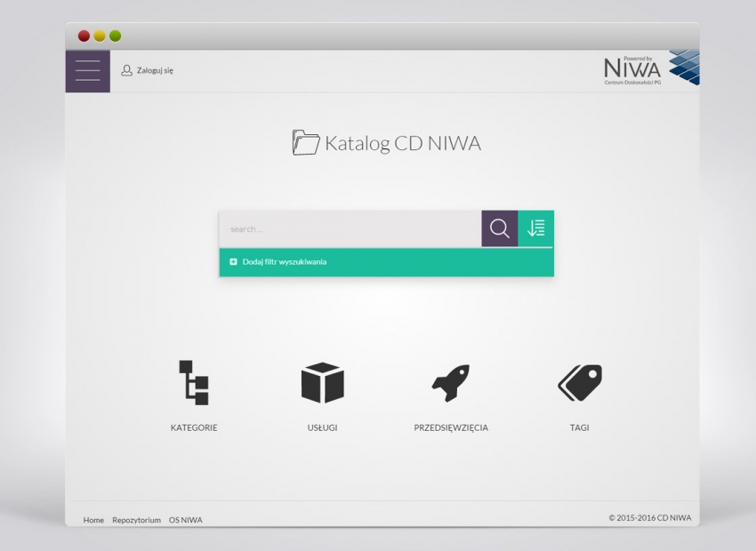Click the NIWA logo in header

tap(650, 68)
